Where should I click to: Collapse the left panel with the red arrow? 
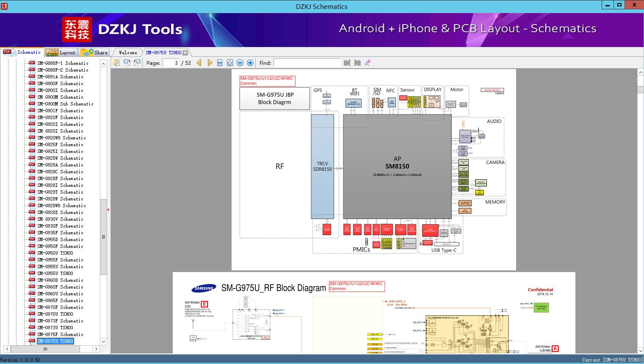click(108, 209)
